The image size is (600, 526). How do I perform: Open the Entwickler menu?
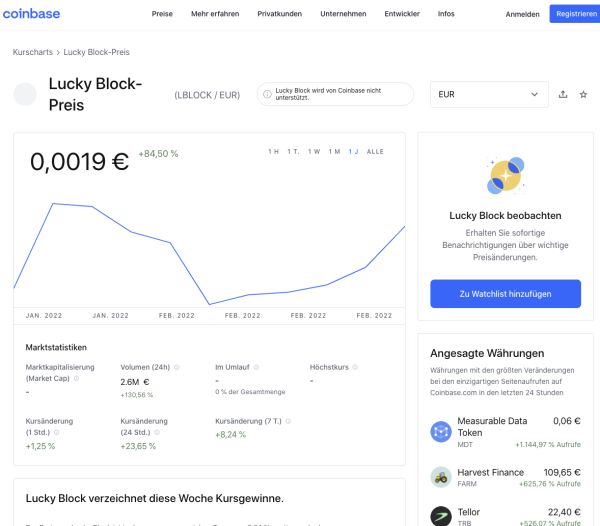pyautogui.click(x=402, y=14)
